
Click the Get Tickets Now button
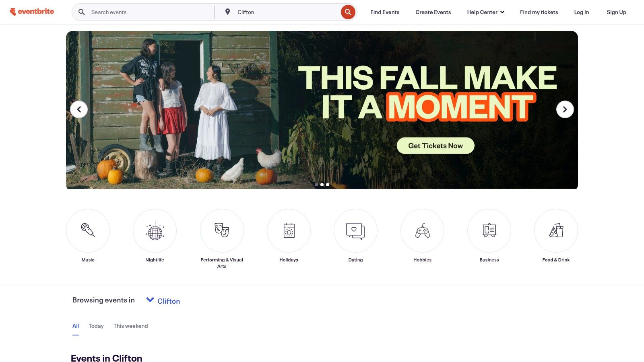click(436, 146)
